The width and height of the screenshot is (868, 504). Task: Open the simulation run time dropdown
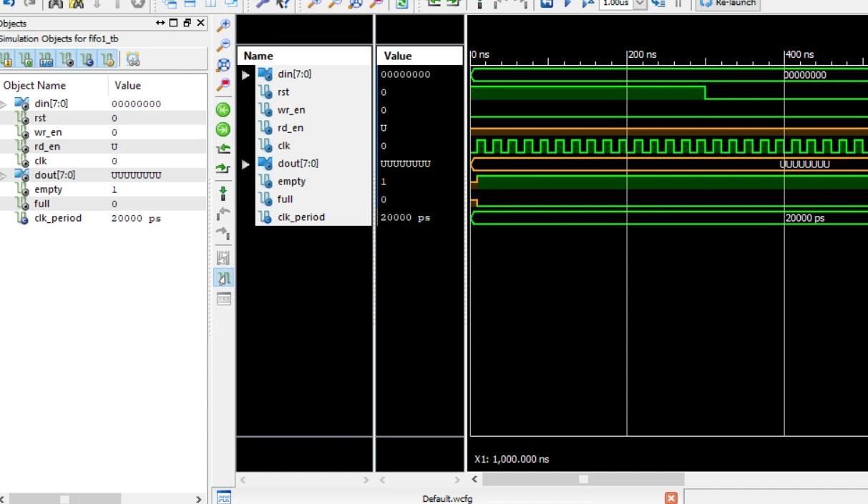click(x=640, y=4)
